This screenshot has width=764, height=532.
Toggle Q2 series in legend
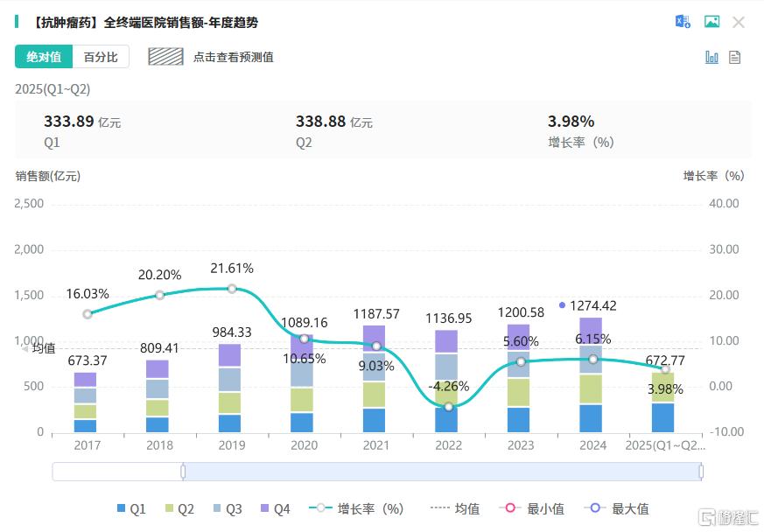click(179, 508)
